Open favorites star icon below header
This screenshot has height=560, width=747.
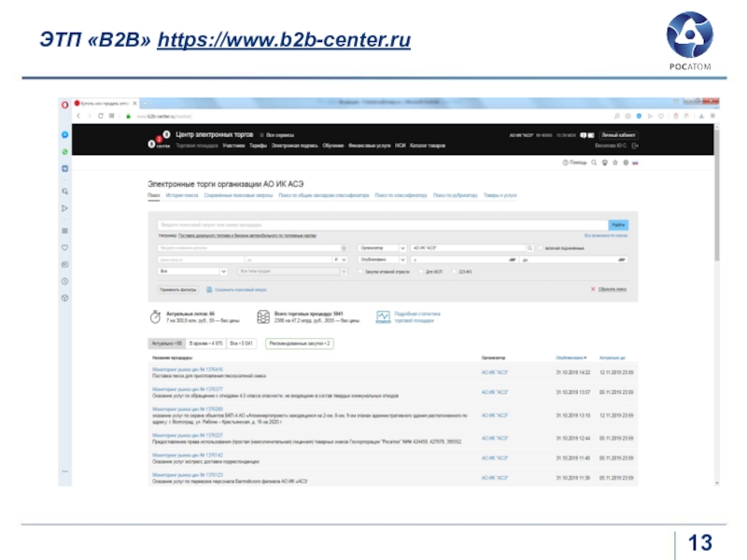coord(615,162)
